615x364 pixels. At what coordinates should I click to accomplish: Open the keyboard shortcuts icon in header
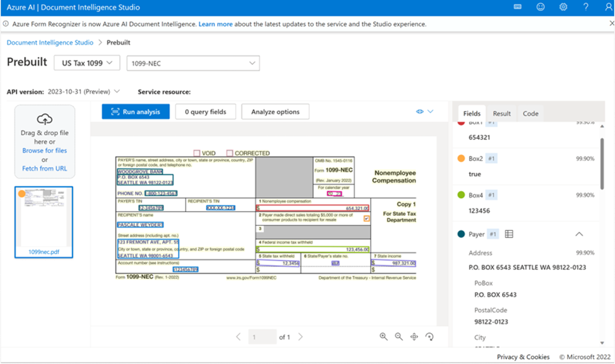click(518, 7)
